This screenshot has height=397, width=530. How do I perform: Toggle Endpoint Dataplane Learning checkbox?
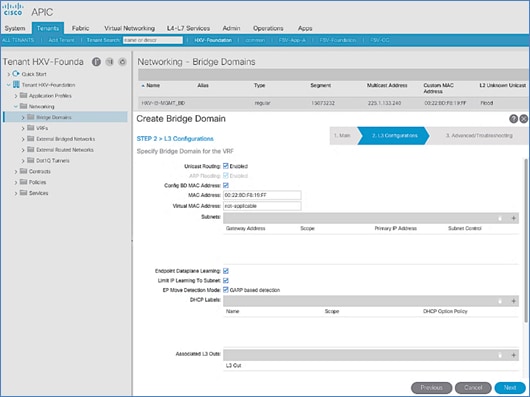coord(226,271)
